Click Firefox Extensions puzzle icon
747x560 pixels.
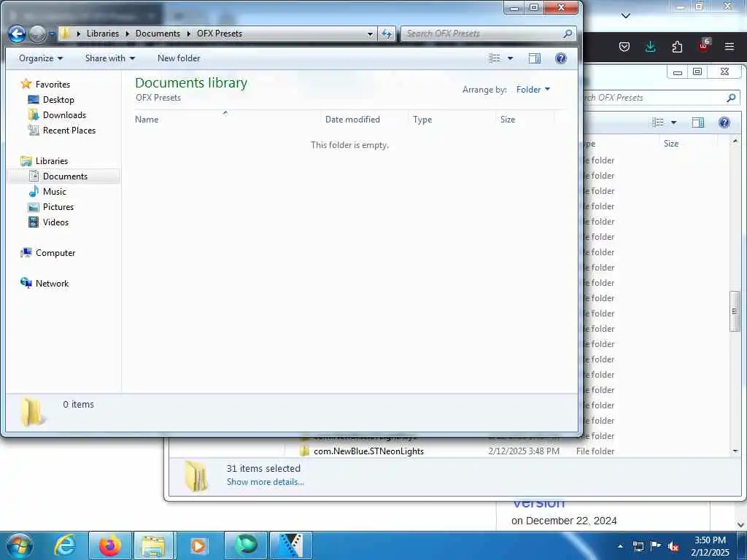coord(677,47)
